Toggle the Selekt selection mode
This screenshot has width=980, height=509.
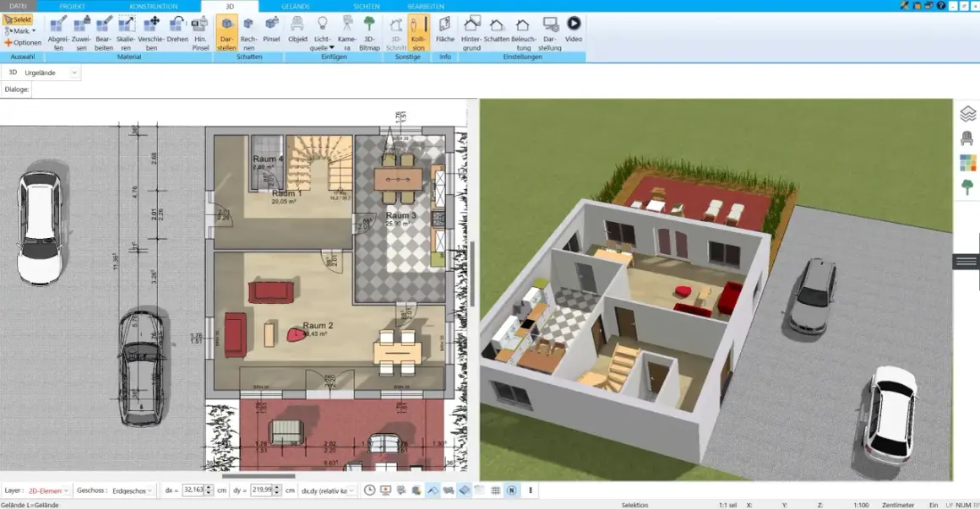pos(18,19)
